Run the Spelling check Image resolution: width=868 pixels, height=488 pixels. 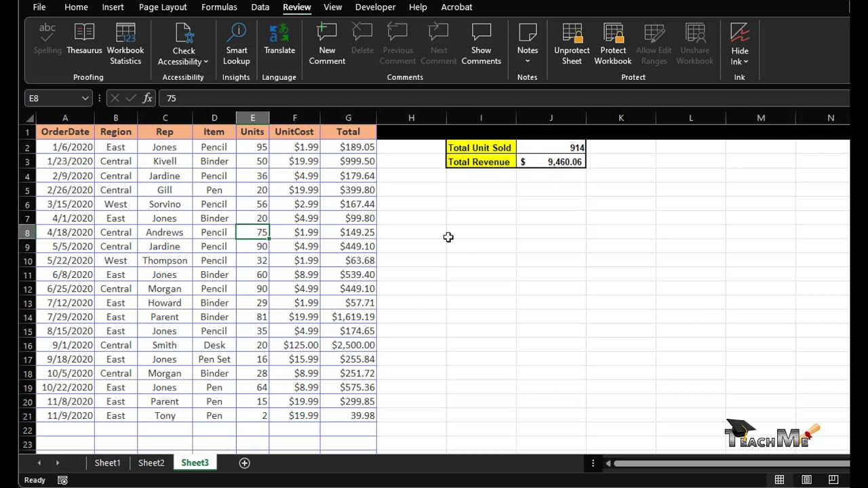47,40
